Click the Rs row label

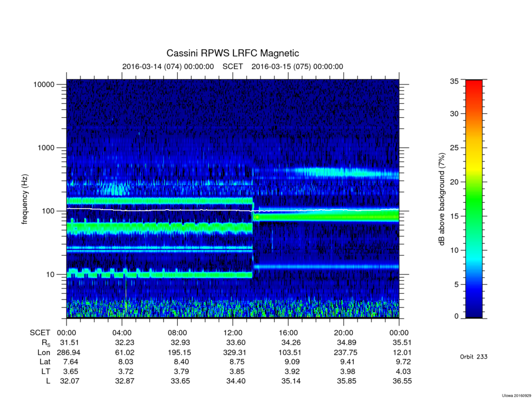point(46,343)
